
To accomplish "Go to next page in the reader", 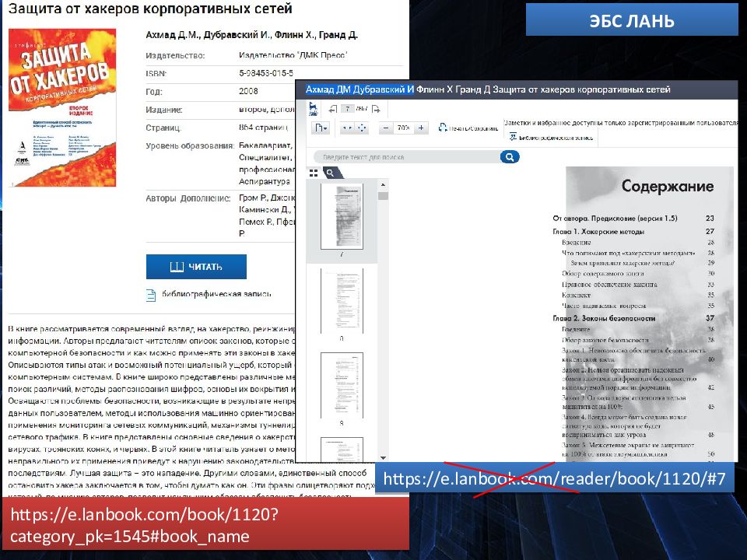I will pyautogui.click(x=376, y=109).
